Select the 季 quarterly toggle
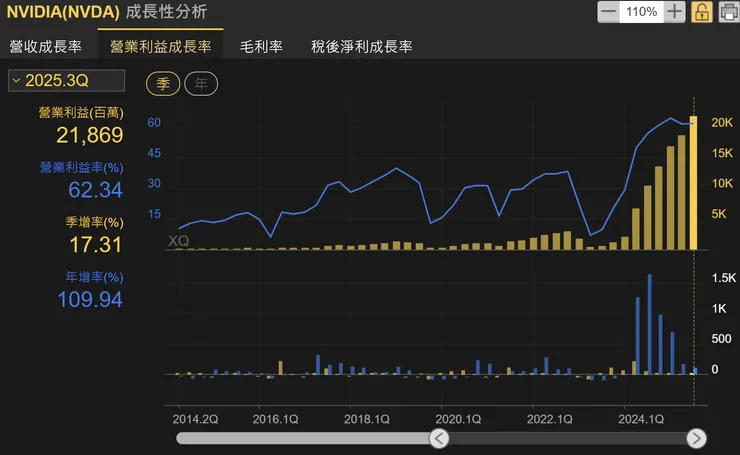Viewport: 740px width, 455px height. coord(163,84)
